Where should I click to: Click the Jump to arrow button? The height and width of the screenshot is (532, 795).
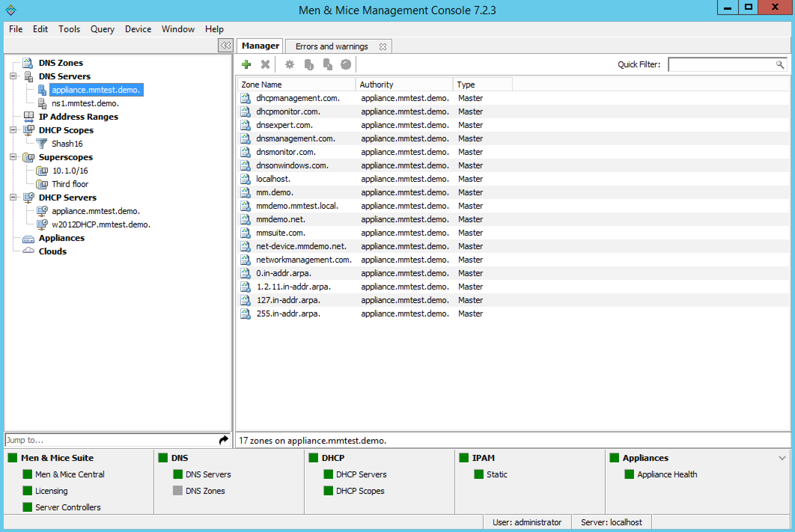point(224,440)
